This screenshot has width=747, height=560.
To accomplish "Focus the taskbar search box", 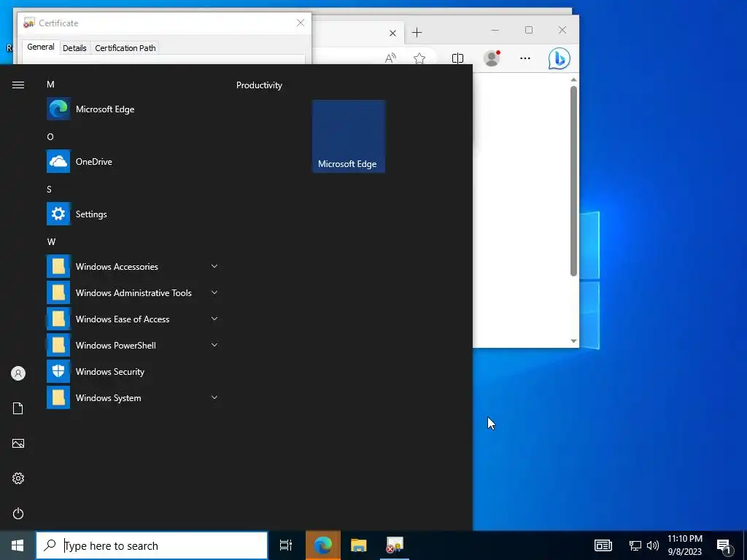I will [152, 545].
